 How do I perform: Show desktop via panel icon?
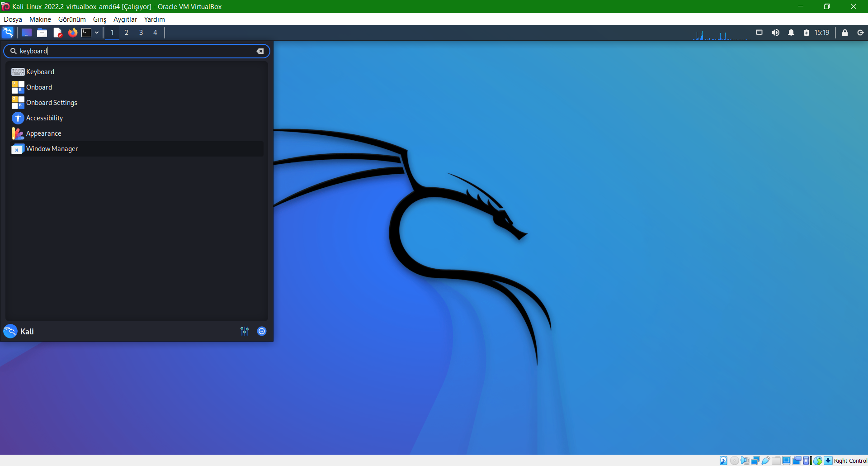[x=27, y=33]
